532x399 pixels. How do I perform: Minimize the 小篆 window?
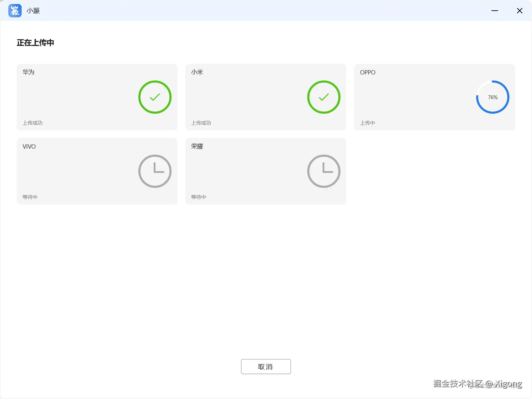(x=495, y=11)
